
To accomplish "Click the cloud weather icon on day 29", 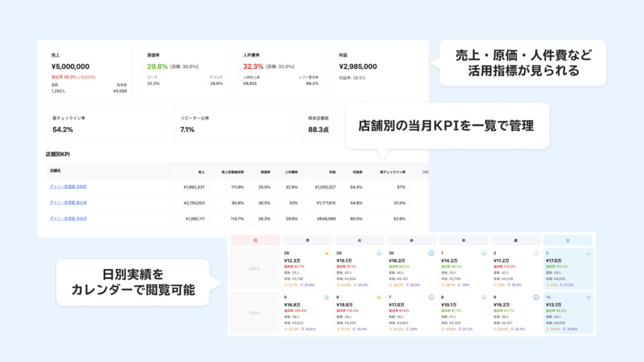I will [x=379, y=253].
